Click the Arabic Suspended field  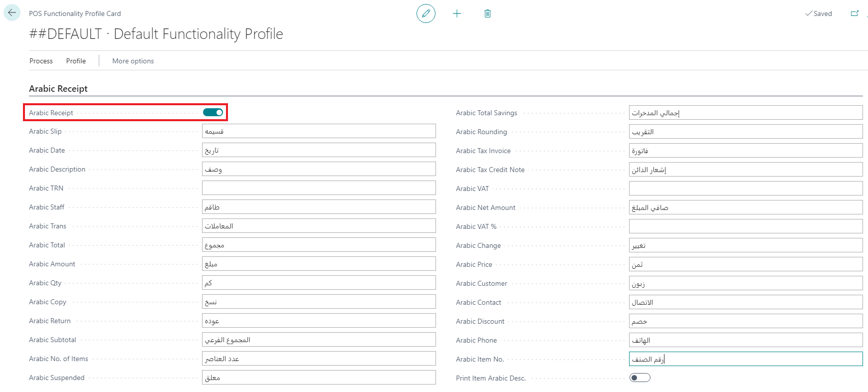[x=318, y=378]
